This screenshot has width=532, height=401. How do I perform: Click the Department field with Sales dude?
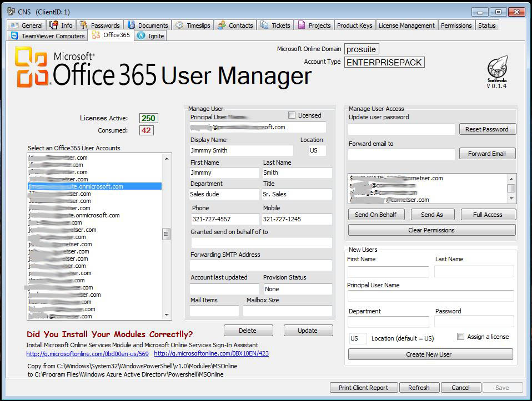224,194
